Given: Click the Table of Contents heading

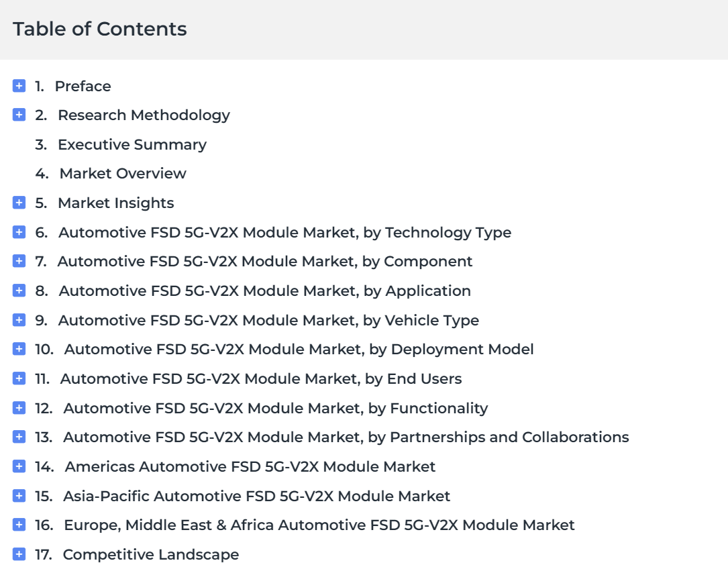Looking at the screenshot, I should pos(100,29).
